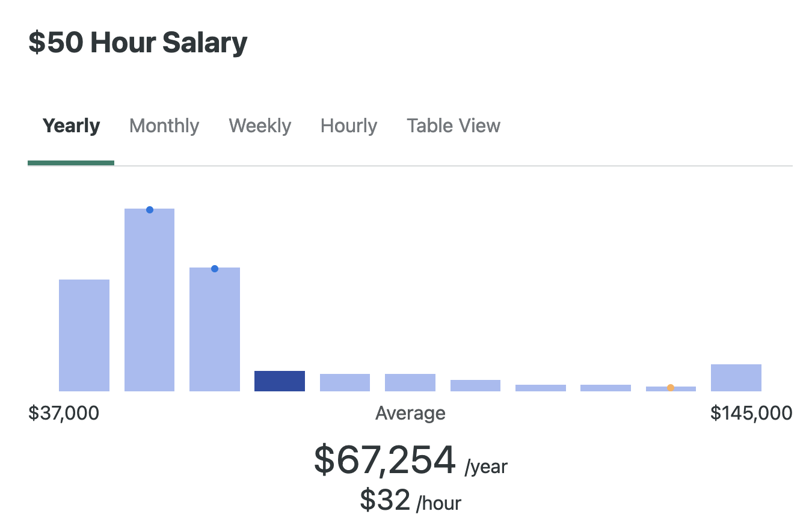Viewport: 812px width, 523px height.
Task: Click the blue dot on the tallest bar
Action: 149,209
